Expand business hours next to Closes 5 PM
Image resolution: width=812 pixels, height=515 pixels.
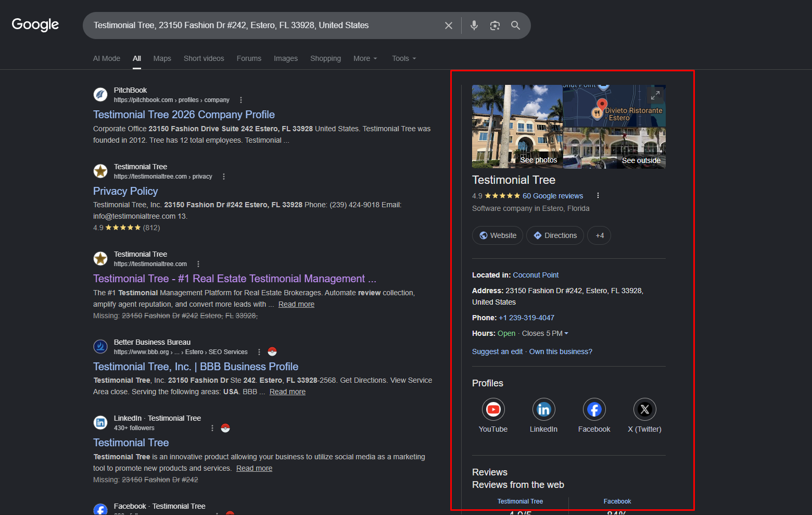click(566, 333)
